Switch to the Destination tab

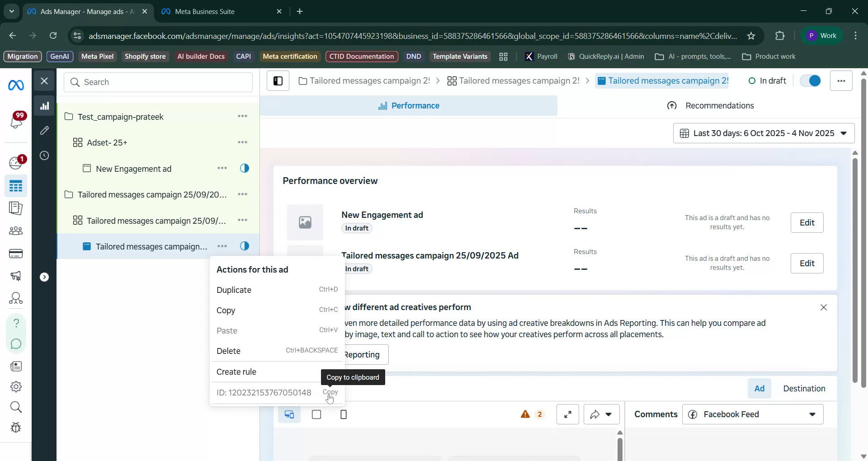pyautogui.click(x=804, y=388)
